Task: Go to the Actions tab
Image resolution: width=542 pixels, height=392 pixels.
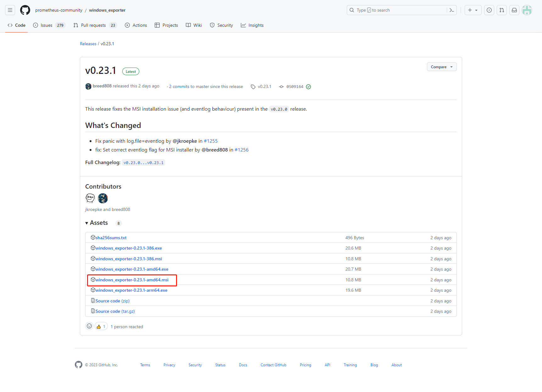Action: 136,25
